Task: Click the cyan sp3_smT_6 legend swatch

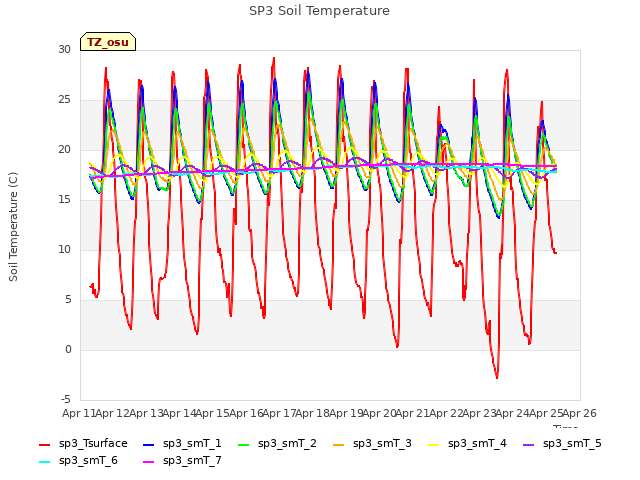Action: pyautogui.click(x=44, y=462)
